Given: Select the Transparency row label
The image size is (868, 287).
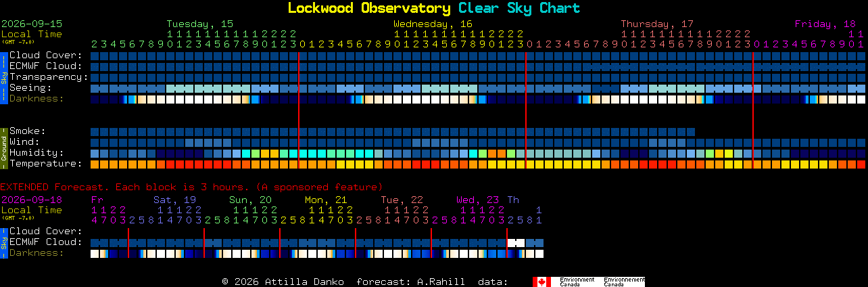Looking at the screenshot, I should 49,76.
